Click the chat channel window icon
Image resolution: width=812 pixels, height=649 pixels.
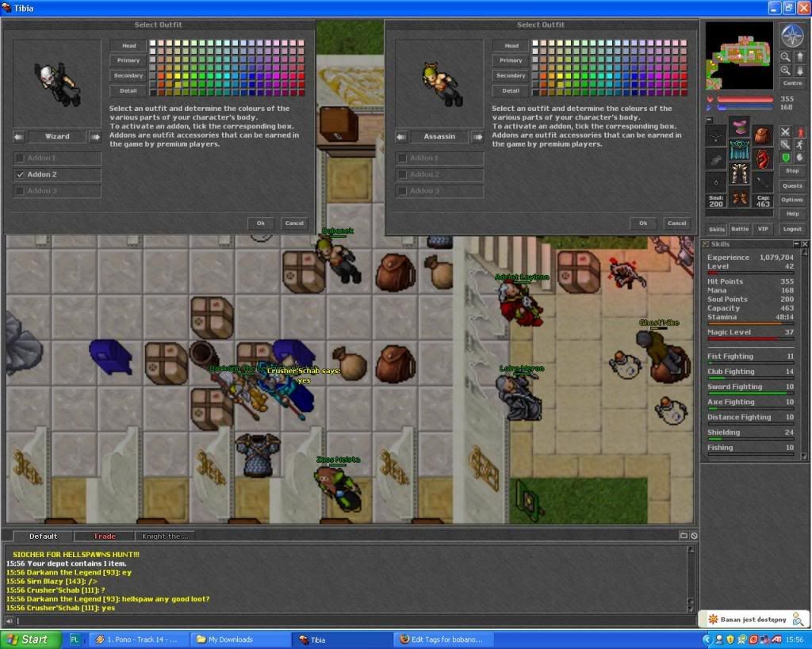point(684,536)
